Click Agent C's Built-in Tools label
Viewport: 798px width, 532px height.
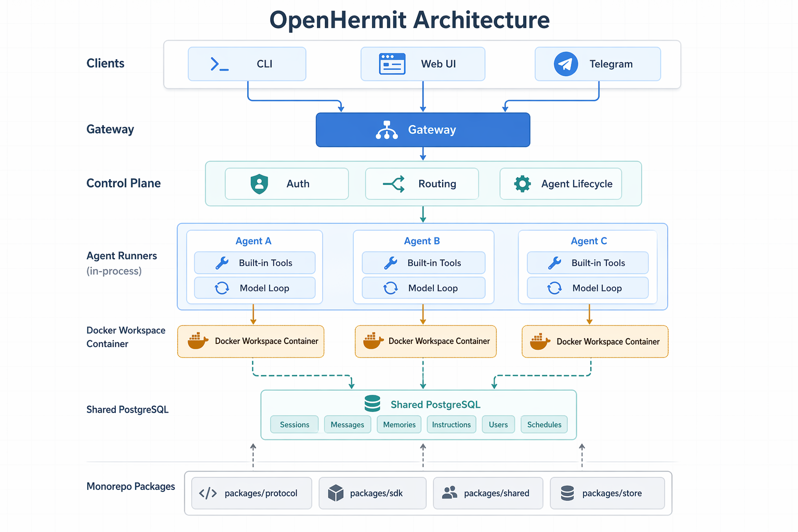click(598, 263)
